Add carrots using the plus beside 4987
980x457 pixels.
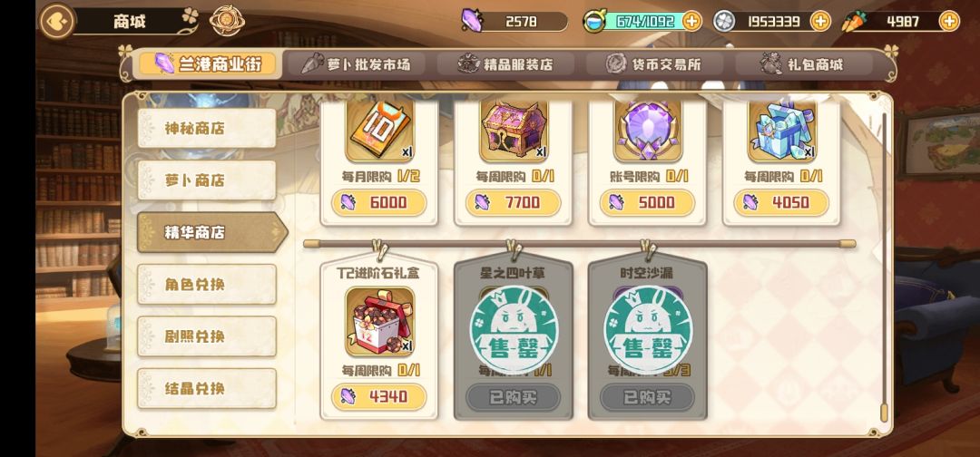click(949, 21)
